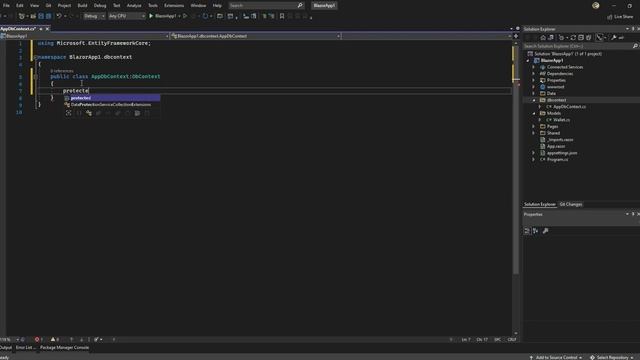Click the Start Without Debugging outline arrow
The width and height of the screenshot is (640, 360).
point(185,16)
